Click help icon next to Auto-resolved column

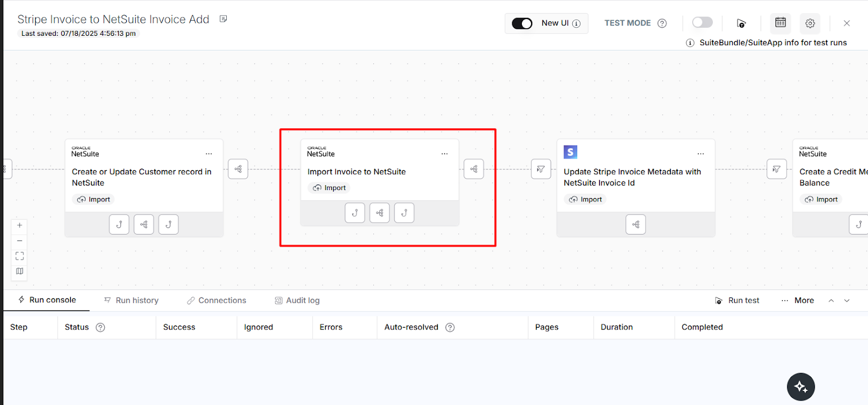coord(450,327)
